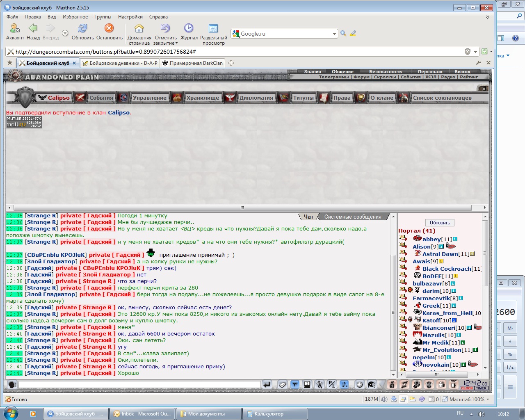Open the Undo close (закрытие) dropdown arrow
Screen dimensions: 525x420
click(x=177, y=43)
